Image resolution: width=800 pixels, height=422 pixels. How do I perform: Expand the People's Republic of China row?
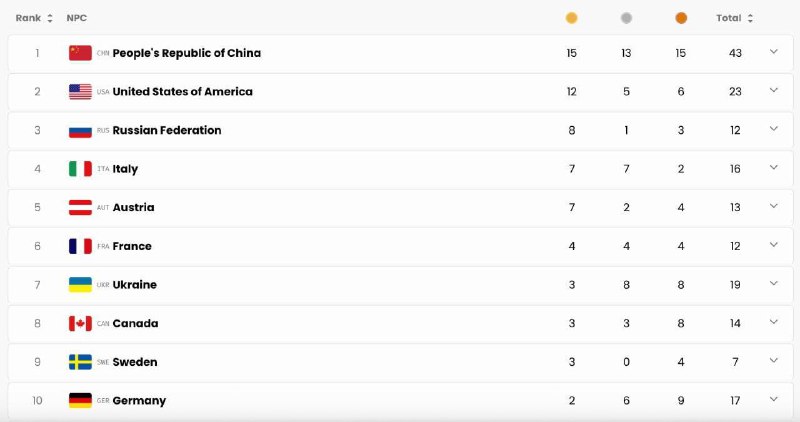point(773,52)
